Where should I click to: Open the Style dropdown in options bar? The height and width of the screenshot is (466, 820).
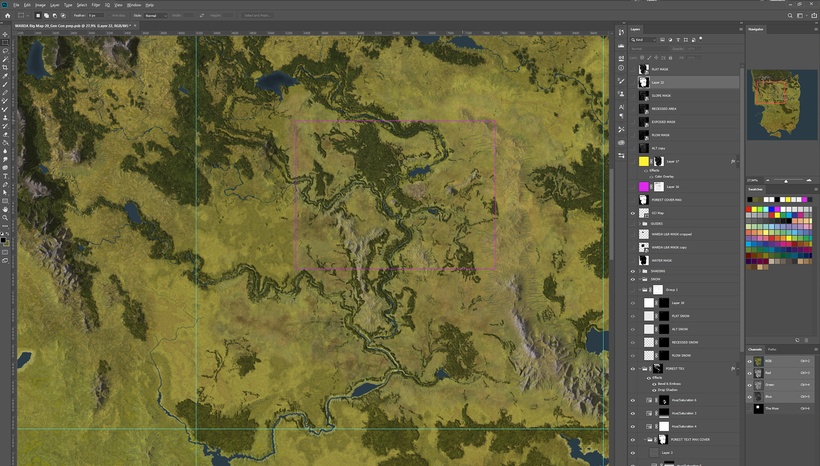[x=156, y=16]
